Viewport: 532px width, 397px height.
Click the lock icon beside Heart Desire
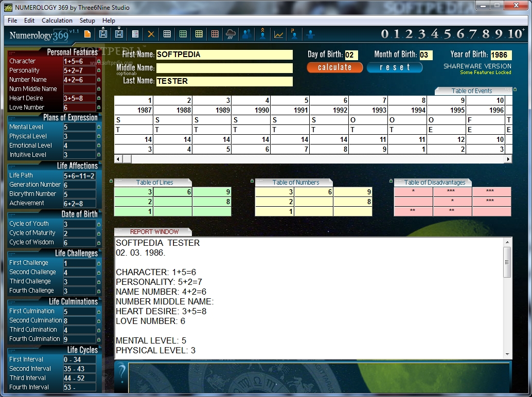(99, 98)
